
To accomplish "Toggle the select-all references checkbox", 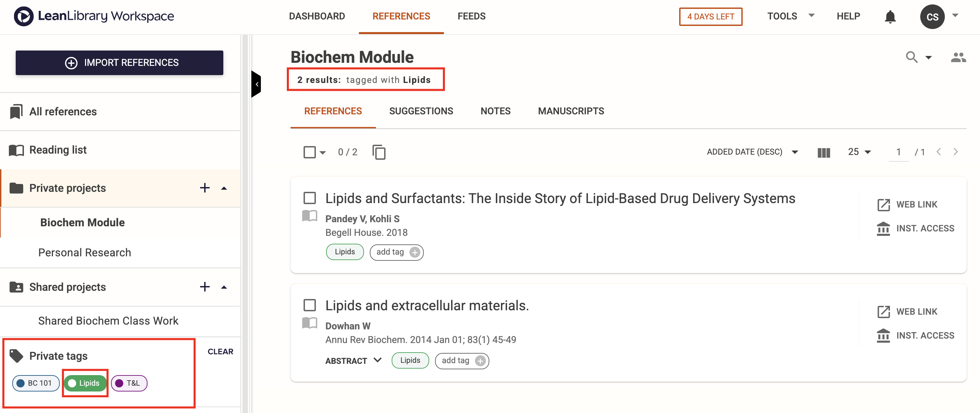I will (x=309, y=152).
